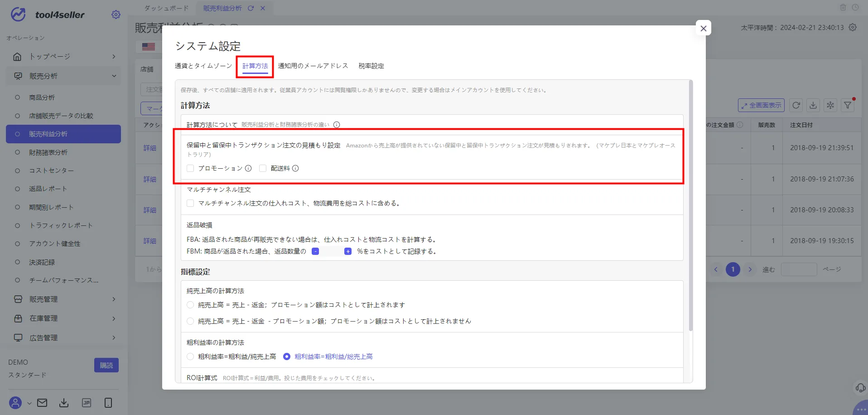
Task: Open the customer support headset icon
Action: click(860, 388)
